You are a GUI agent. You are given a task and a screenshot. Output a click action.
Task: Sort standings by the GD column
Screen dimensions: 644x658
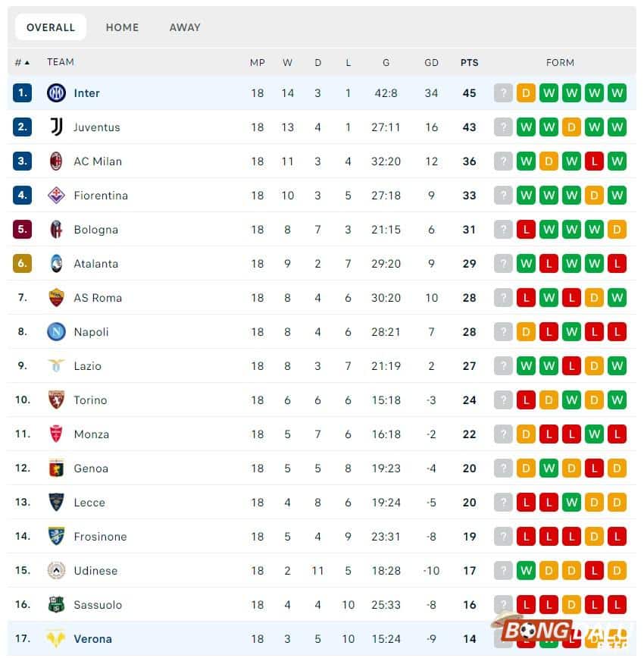(431, 62)
